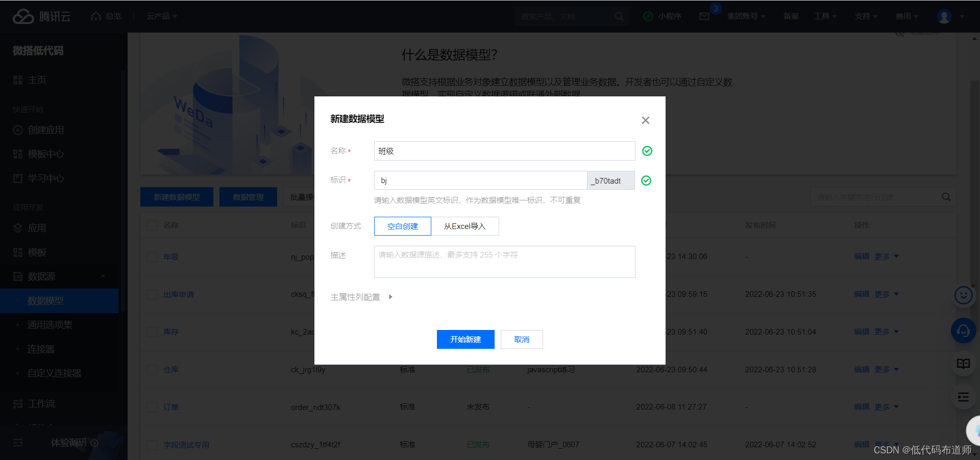The image size is (980, 460).
Task: Click the 学习中心 sidebar icon
Action: click(x=18, y=178)
